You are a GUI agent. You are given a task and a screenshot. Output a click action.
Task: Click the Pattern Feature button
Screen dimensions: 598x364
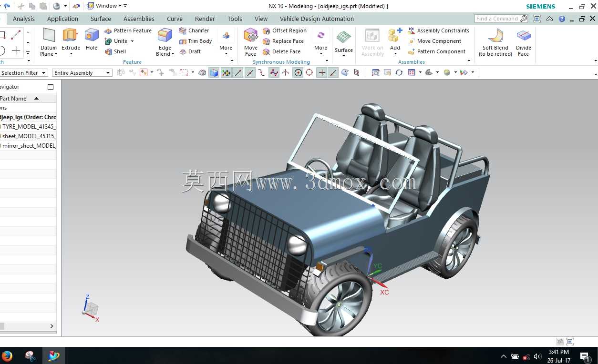pos(128,30)
